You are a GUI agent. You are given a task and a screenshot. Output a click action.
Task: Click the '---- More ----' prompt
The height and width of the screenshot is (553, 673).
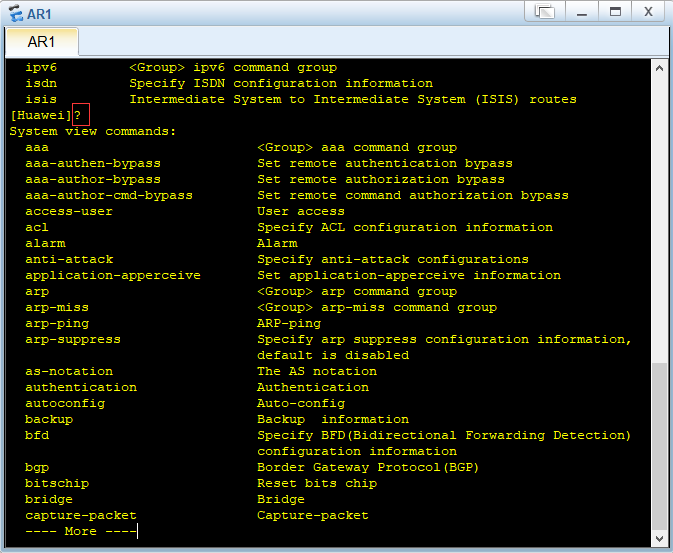click(81, 532)
